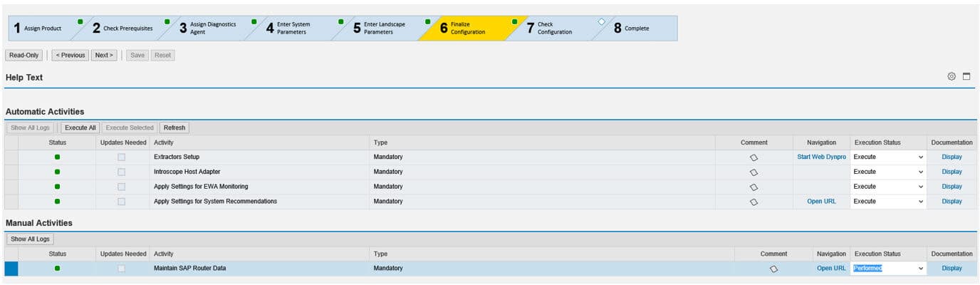This screenshot has width=980, height=285.
Task: Follow the Start Web Dynpro link
Action: tap(821, 157)
